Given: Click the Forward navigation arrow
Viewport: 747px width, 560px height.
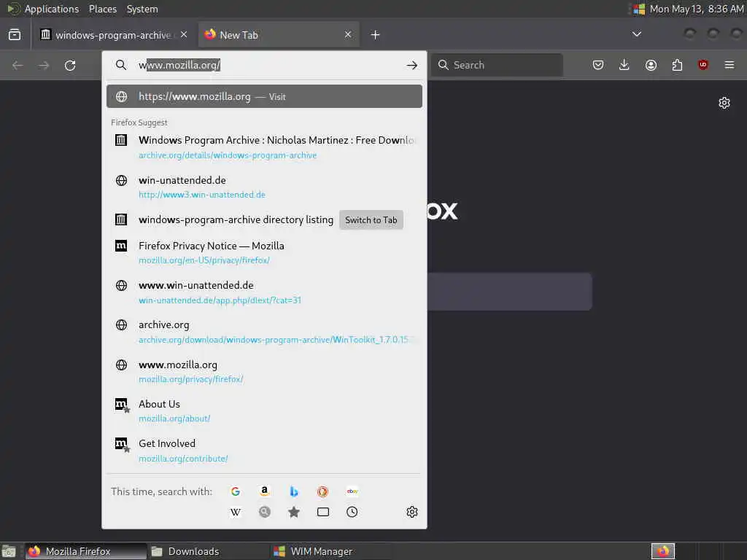Looking at the screenshot, I should pyautogui.click(x=44, y=65).
